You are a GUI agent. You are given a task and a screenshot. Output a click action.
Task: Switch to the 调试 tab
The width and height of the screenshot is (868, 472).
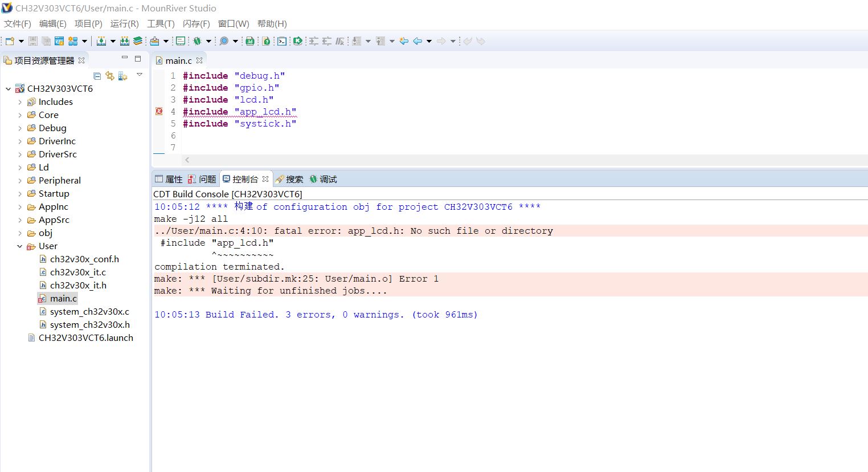tap(324, 179)
